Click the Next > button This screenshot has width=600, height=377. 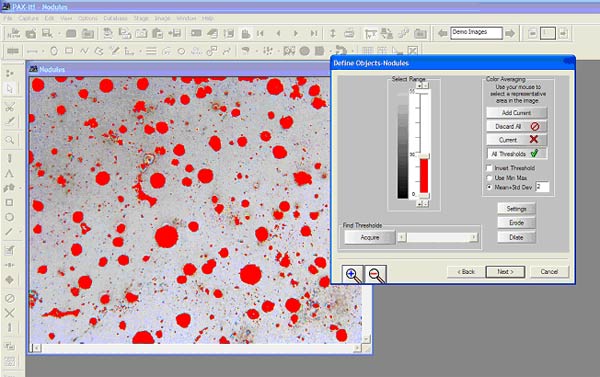click(x=505, y=272)
